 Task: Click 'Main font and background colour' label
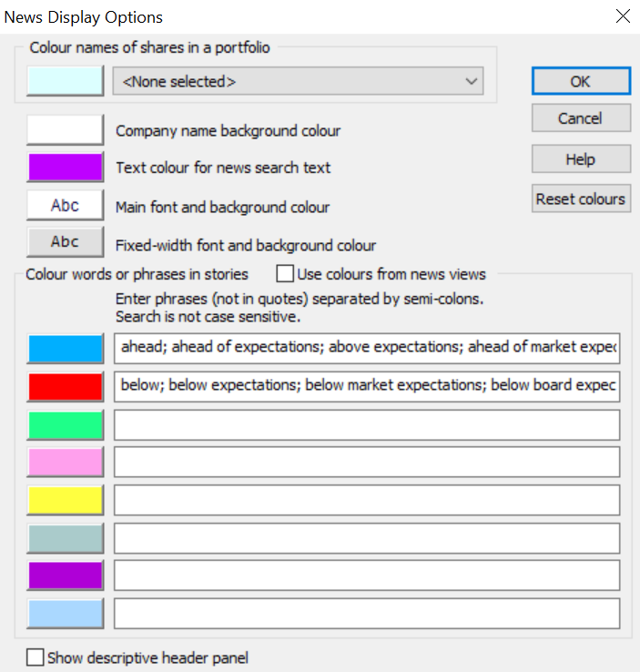coord(223,207)
